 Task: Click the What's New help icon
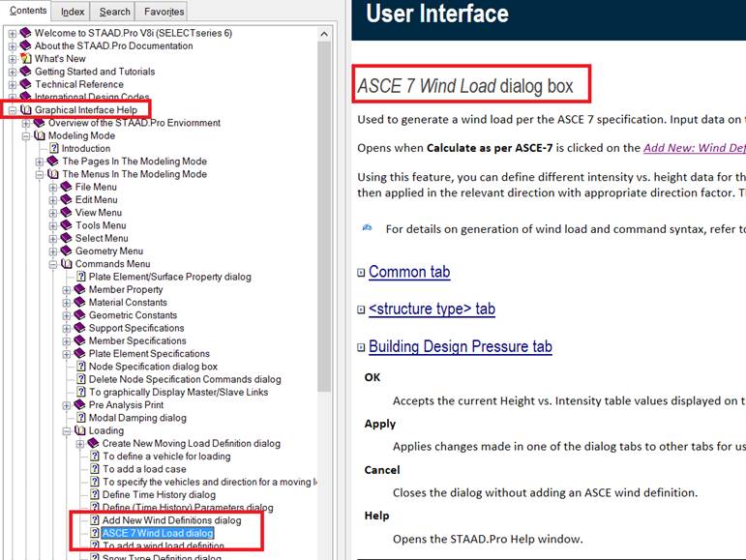(x=25, y=59)
